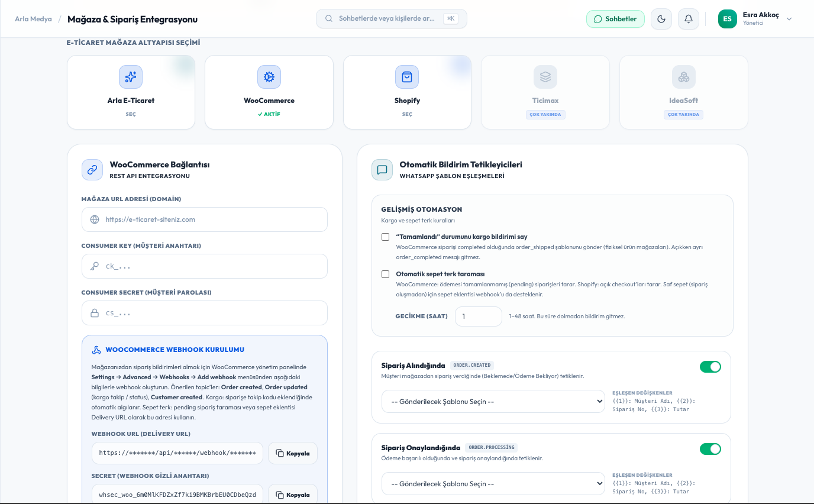Image resolution: width=814 pixels, height=504 pixels.
Task: Click the Ticimax ÇOK YAKINDA badge
Action: [x=545, y=115]
